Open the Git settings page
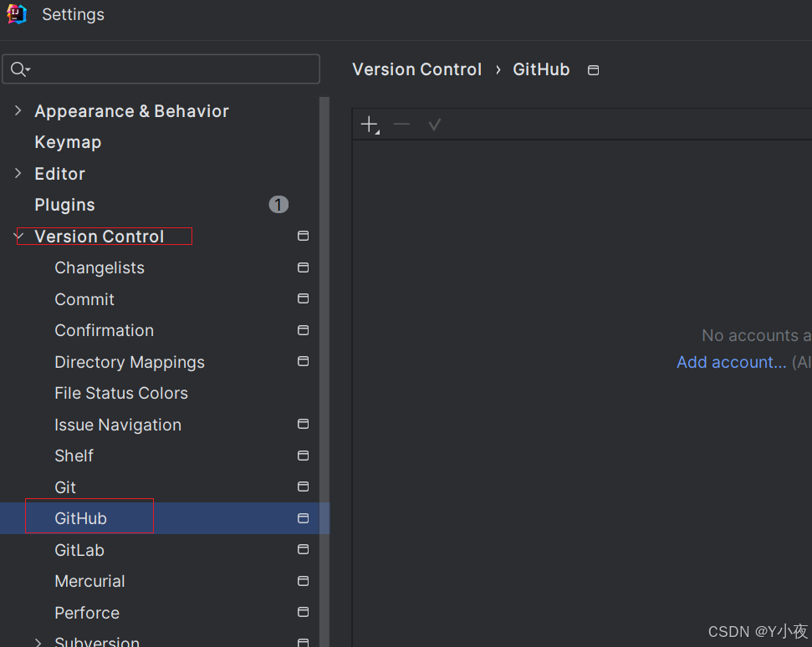812x647 pixels. [x=65, y=487]
